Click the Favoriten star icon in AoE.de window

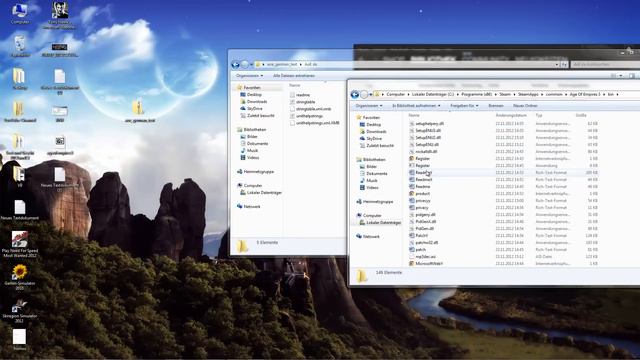[x=240, y=87]
